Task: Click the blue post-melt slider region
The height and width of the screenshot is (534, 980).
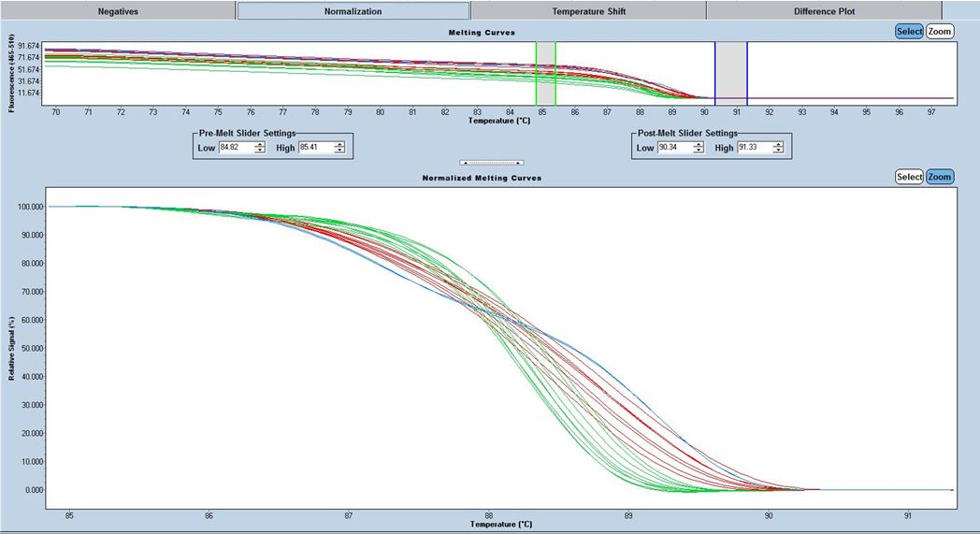Action: (x=730, y=73)
